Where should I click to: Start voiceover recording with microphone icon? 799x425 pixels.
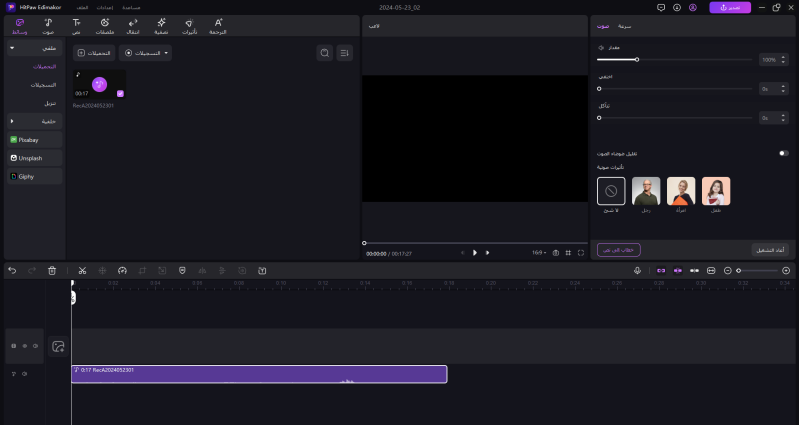[637, 271]
